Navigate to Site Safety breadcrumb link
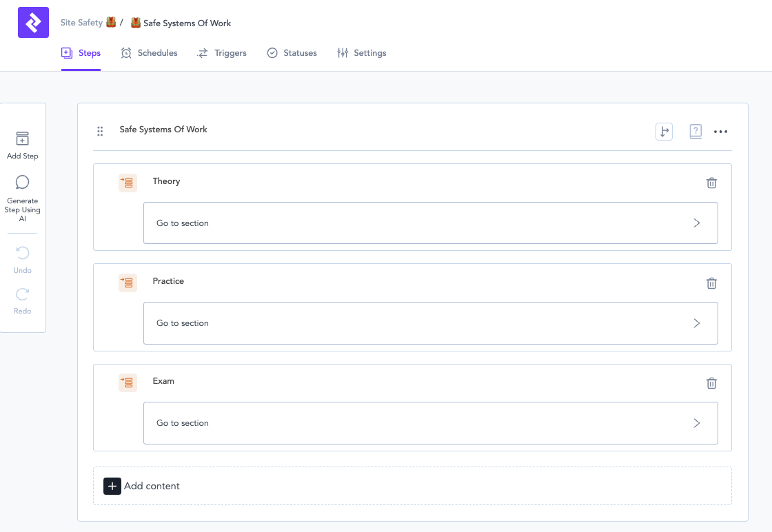 (81, 23)
